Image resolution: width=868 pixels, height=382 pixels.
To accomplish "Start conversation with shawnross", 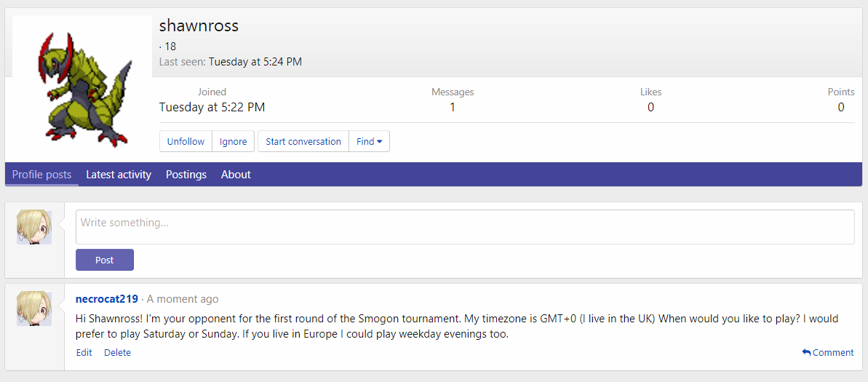I will (303, 142).
